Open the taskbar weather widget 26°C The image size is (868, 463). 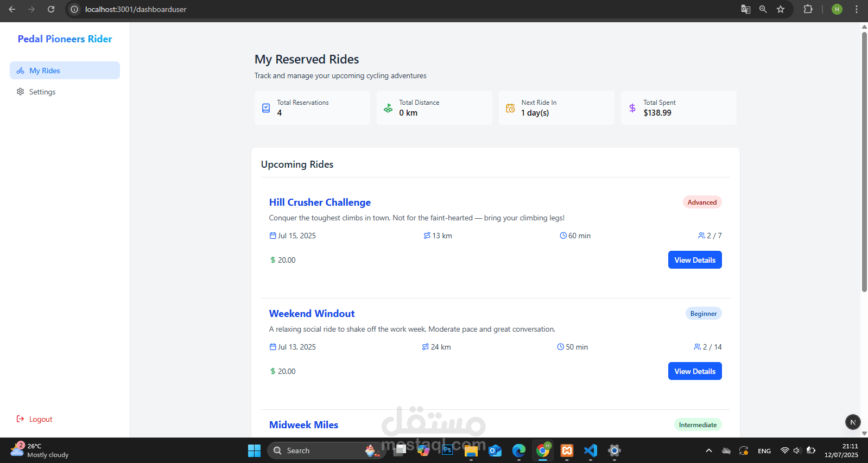pos(40,451)
